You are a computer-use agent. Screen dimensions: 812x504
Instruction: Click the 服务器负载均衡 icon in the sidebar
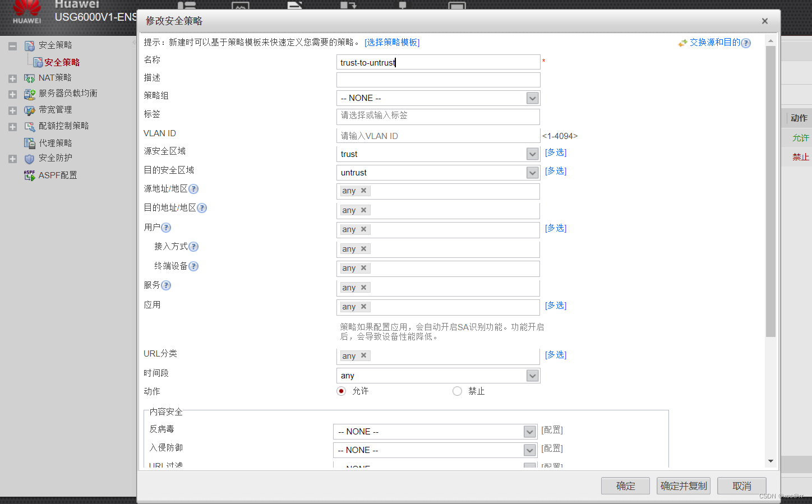[x=30, y=94]
